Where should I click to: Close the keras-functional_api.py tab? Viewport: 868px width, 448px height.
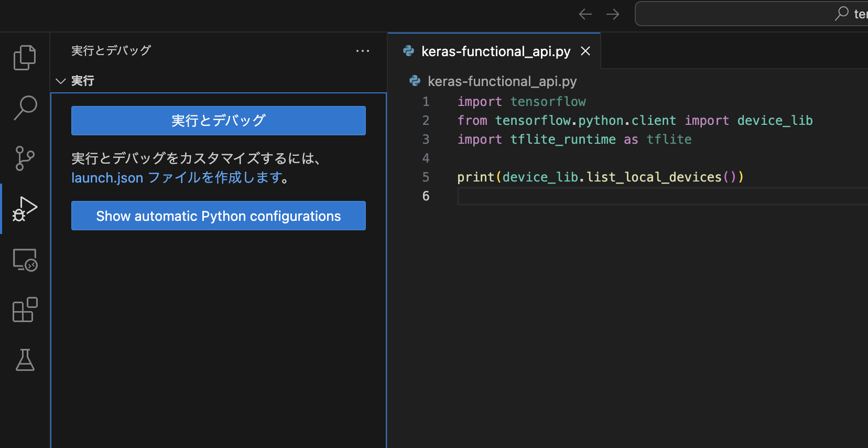pyautogui.click(x=585, y=51)
